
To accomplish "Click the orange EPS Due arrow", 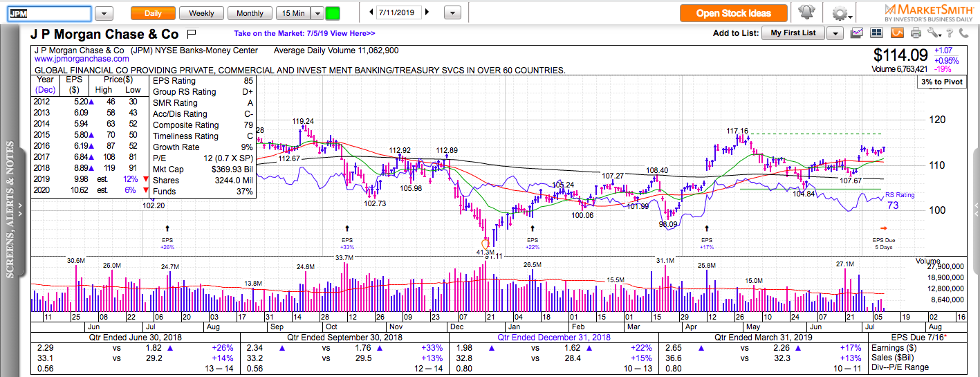I will 884,228.
